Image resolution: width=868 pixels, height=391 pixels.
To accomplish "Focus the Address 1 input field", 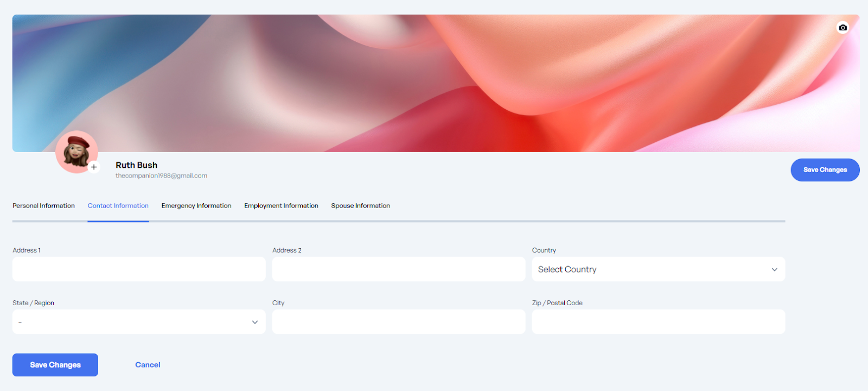I will (139, 269).
